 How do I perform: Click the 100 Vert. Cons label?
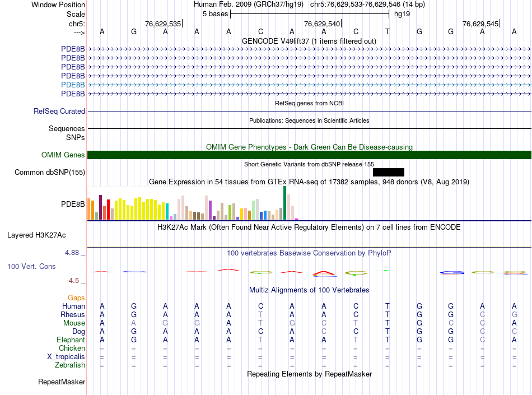tap(31, 267)
